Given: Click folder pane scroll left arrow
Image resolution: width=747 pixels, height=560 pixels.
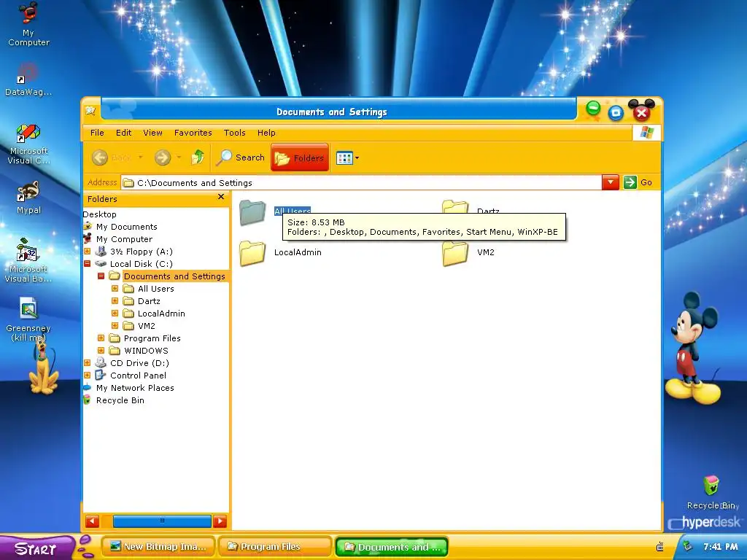Looking at the screenshot, I should tap(92, 521).
